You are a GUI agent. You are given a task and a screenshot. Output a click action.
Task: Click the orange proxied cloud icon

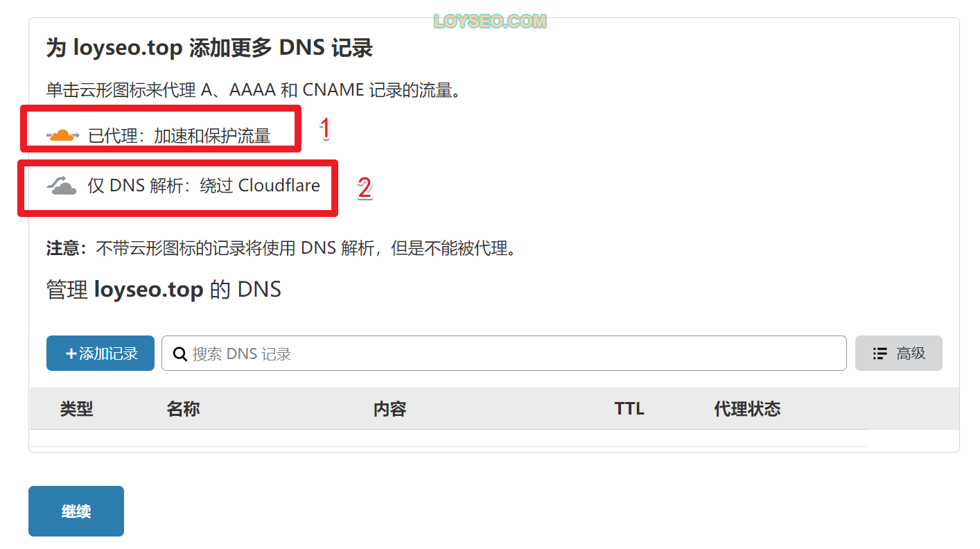pyautogui.click(x=62, y=135)
